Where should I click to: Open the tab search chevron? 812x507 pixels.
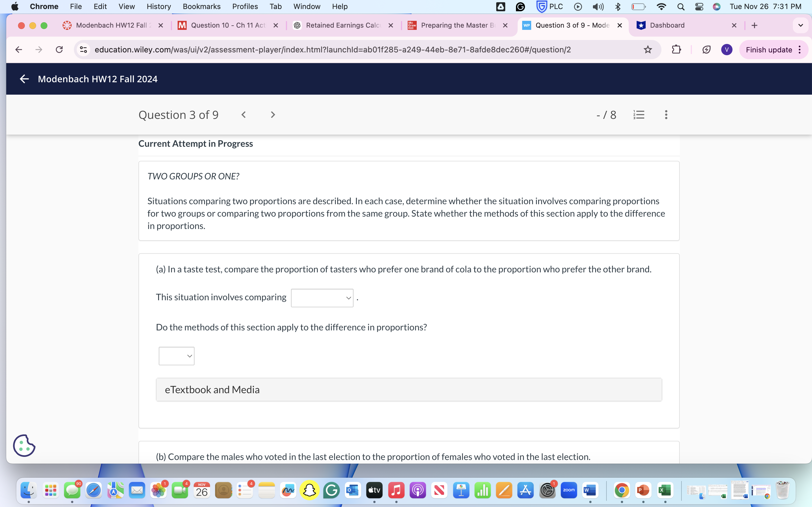(x=801, y=25)
